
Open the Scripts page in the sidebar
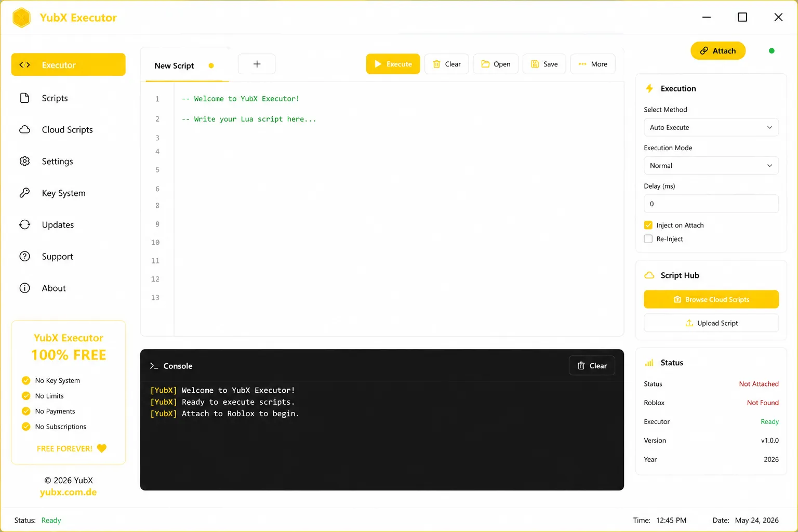point(68,98)
